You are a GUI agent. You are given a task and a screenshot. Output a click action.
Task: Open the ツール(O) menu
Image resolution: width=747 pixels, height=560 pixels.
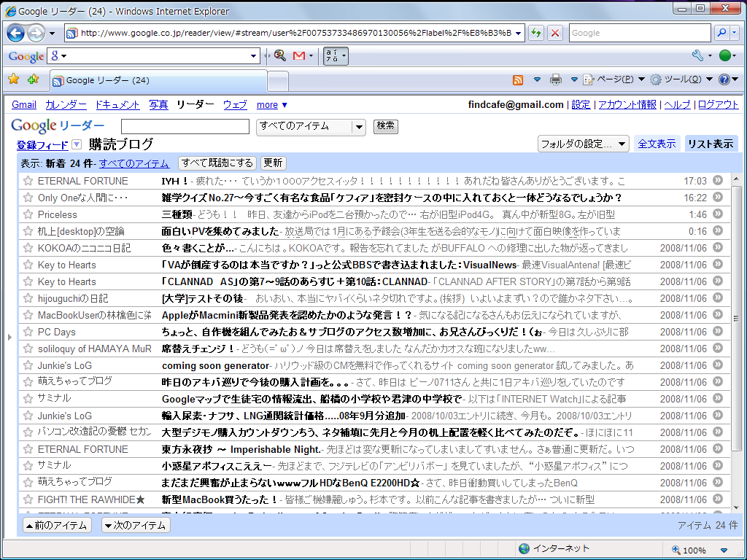point(681,79)
